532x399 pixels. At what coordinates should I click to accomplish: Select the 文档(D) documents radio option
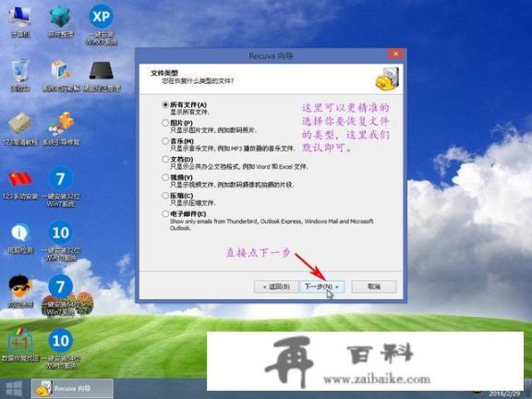coord(165,159)
